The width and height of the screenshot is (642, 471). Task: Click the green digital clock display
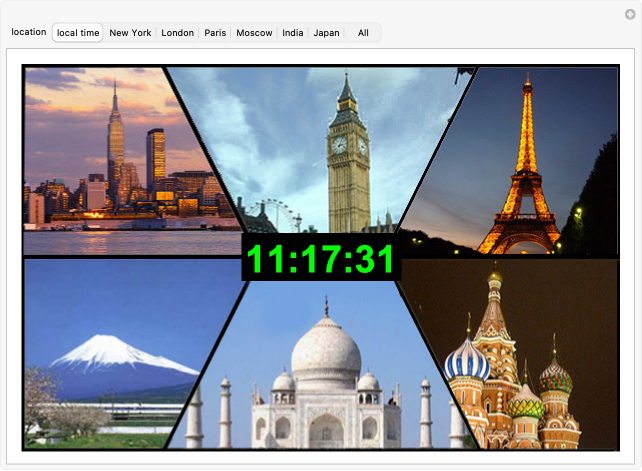coord(321,259)
